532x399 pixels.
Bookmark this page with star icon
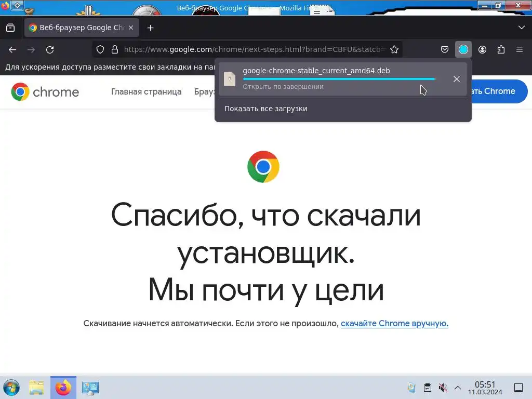point(394,49)
